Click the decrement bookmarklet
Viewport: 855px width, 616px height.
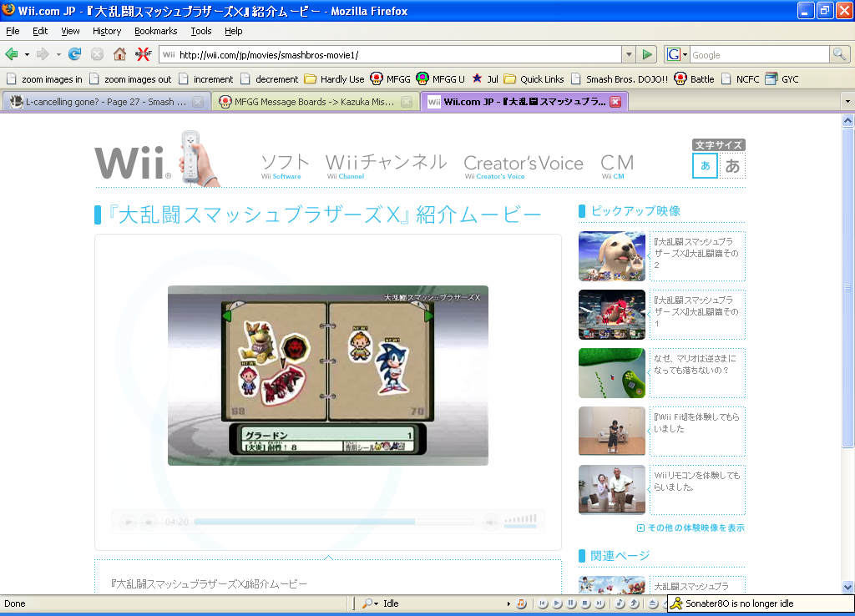point(269,79)
